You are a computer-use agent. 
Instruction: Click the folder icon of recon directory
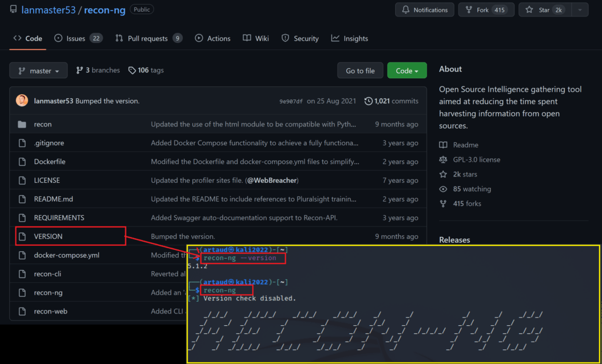[x=22, y=125]
